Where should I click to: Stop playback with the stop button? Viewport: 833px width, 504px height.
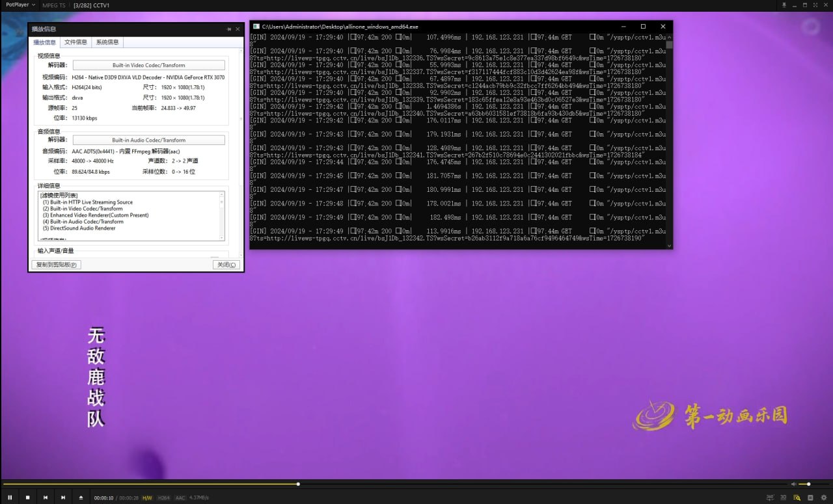point(27,497)
